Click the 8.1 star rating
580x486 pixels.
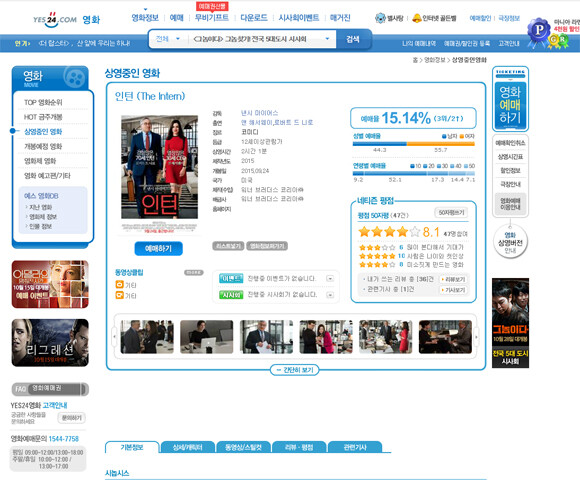399,232
